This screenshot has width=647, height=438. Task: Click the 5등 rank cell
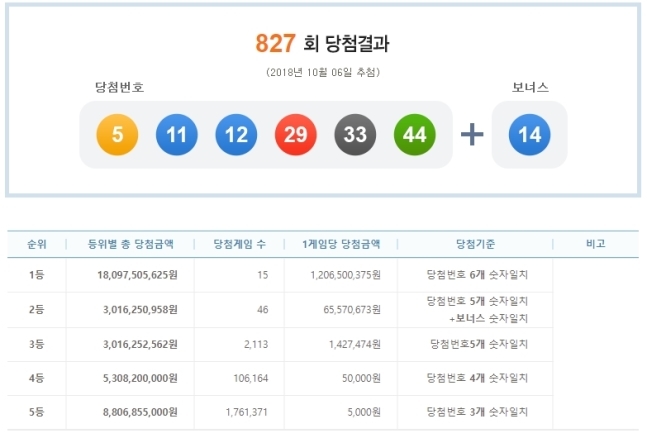tap(36, 412)
